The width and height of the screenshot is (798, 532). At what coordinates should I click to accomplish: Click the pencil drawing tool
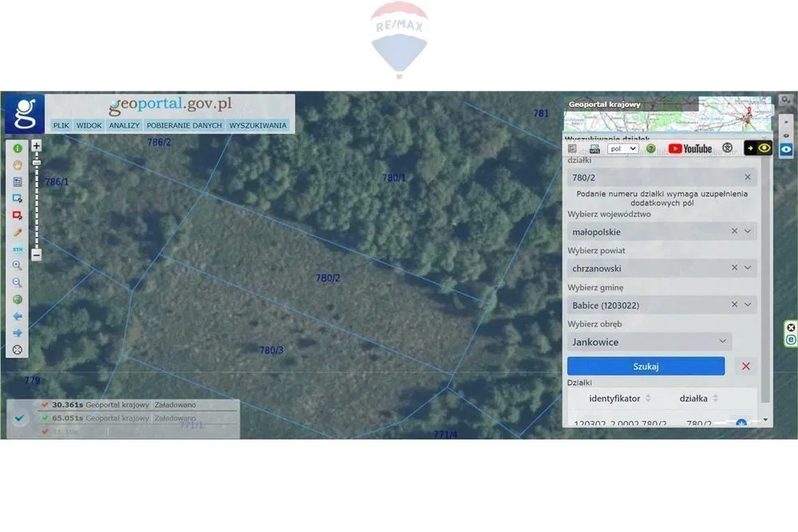coord(18,232)
